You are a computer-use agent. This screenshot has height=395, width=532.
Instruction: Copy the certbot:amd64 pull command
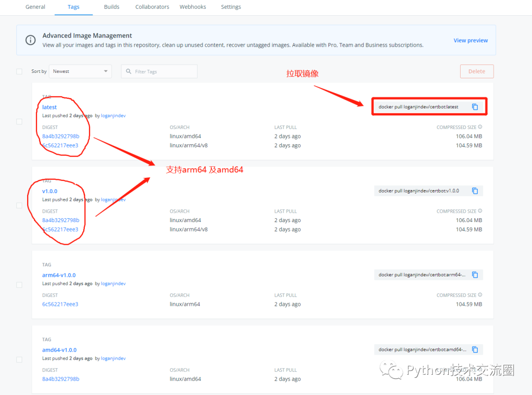pos(475,350)
